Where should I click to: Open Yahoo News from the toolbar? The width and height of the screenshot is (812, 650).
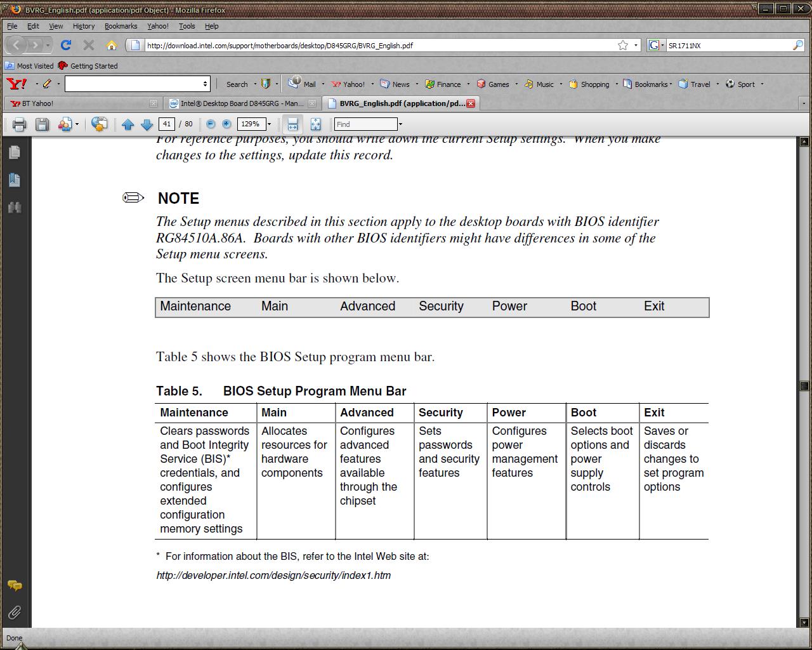click(x=395, y=84)
